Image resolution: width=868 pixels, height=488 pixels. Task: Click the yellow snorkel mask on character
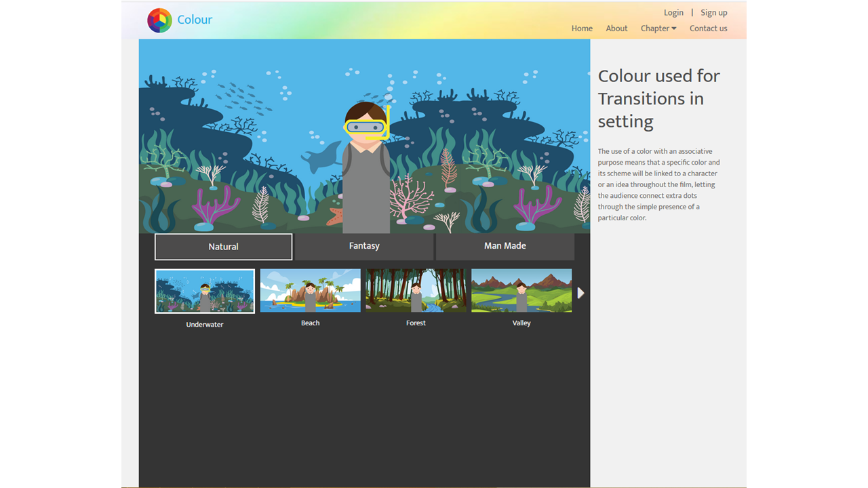(366, 127)
